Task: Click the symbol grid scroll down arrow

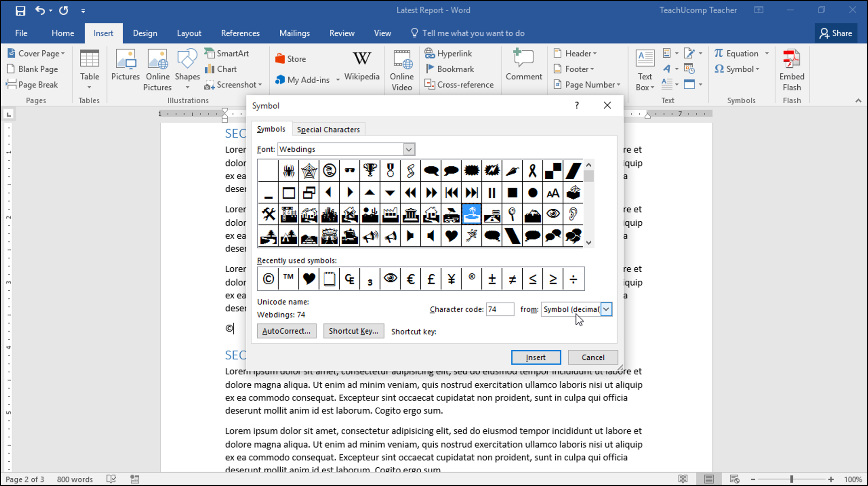Action: tap(589, 243)
